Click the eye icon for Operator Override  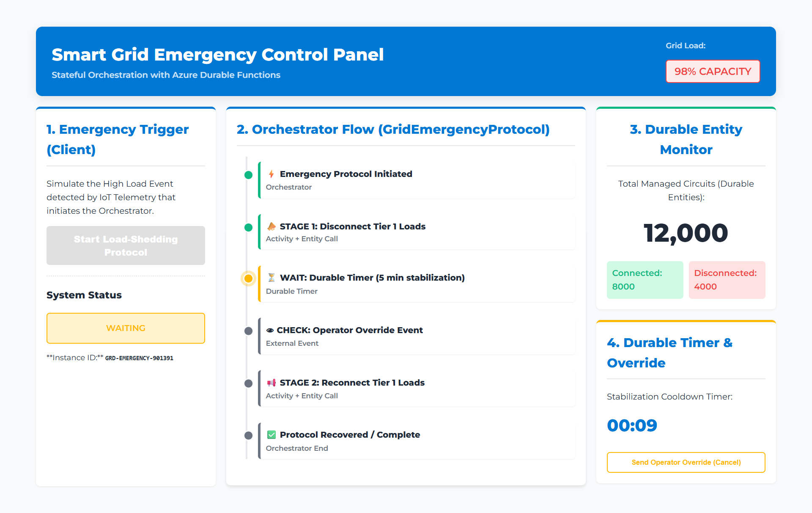(270, 330)
